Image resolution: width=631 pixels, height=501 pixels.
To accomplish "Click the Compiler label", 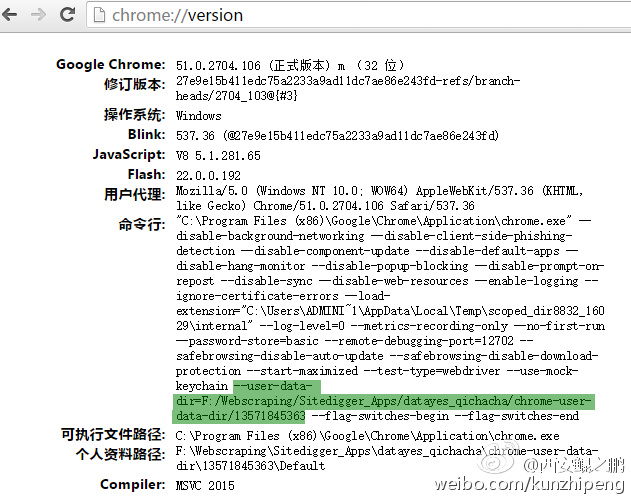I will click(x=132, y=485).
